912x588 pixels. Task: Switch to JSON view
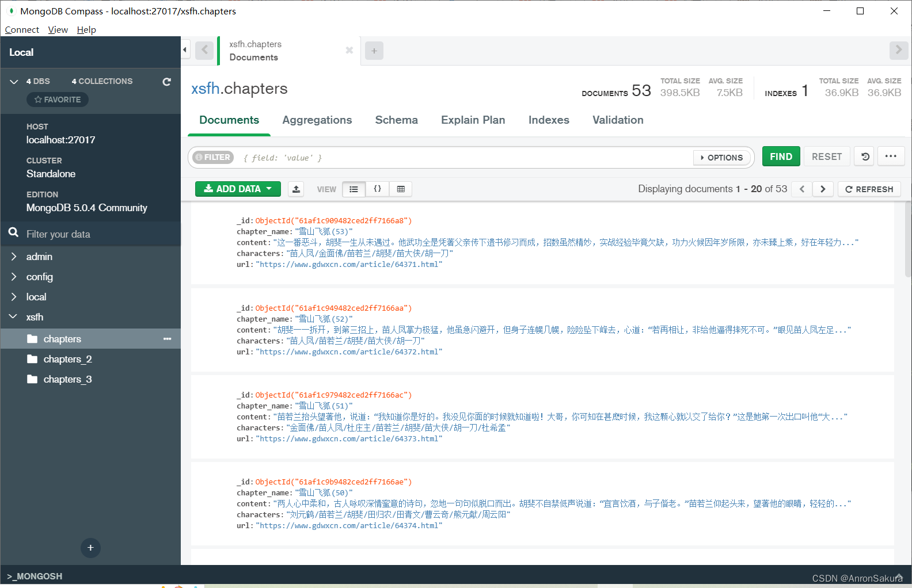[377, 189]
